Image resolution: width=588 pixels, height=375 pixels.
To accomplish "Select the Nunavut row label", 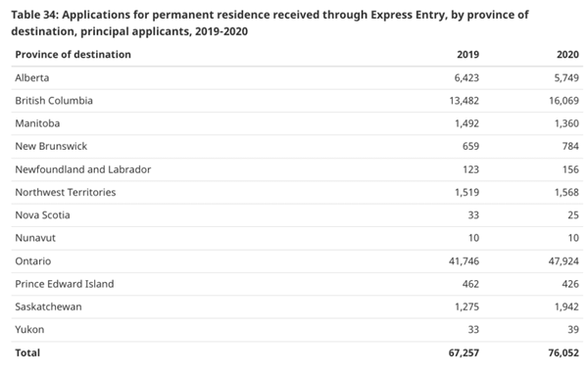I will (x=35, y=238).
